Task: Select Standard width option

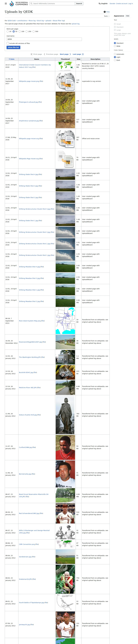Action: point(115,43)
